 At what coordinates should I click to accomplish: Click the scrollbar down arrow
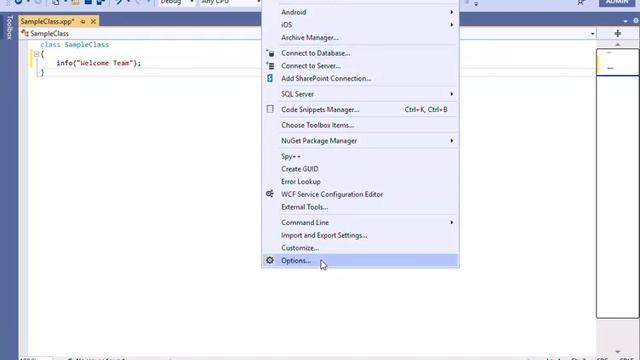[x=618, y=351]
